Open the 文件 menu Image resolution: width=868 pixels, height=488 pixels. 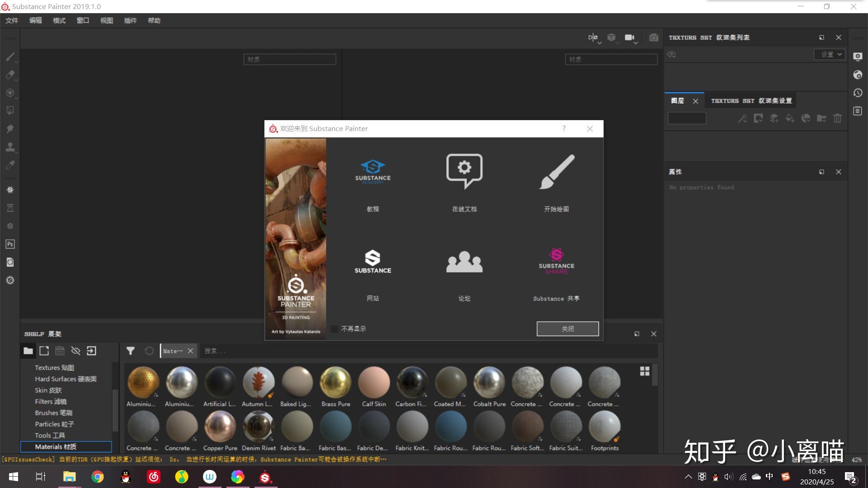coord(12,20)
